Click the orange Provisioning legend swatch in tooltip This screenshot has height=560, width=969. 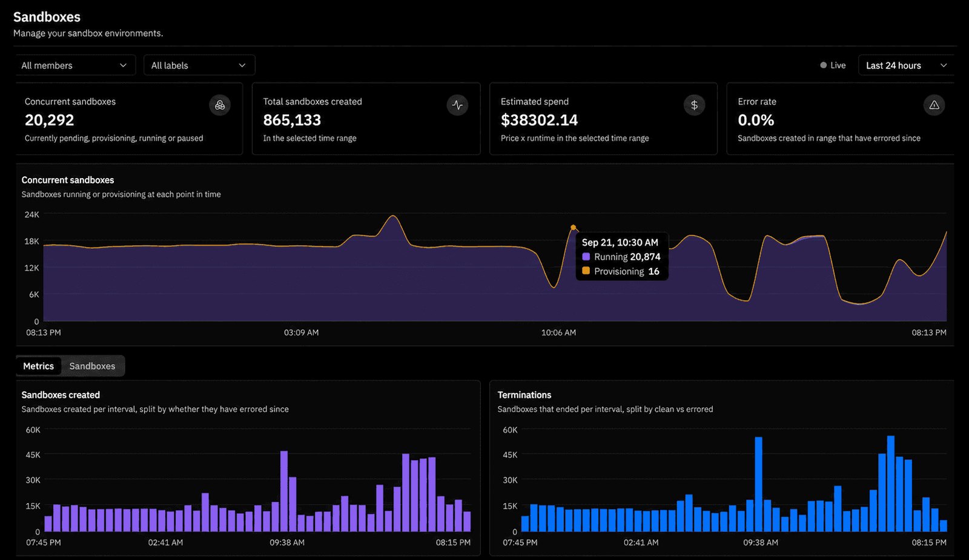[x=586, y=271]
